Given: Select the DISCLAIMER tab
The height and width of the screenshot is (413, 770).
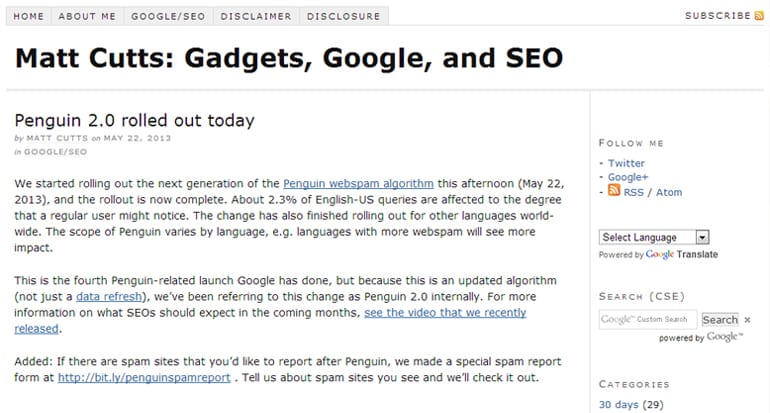Looking at the screenshot, I should click(x=257, y=16).
